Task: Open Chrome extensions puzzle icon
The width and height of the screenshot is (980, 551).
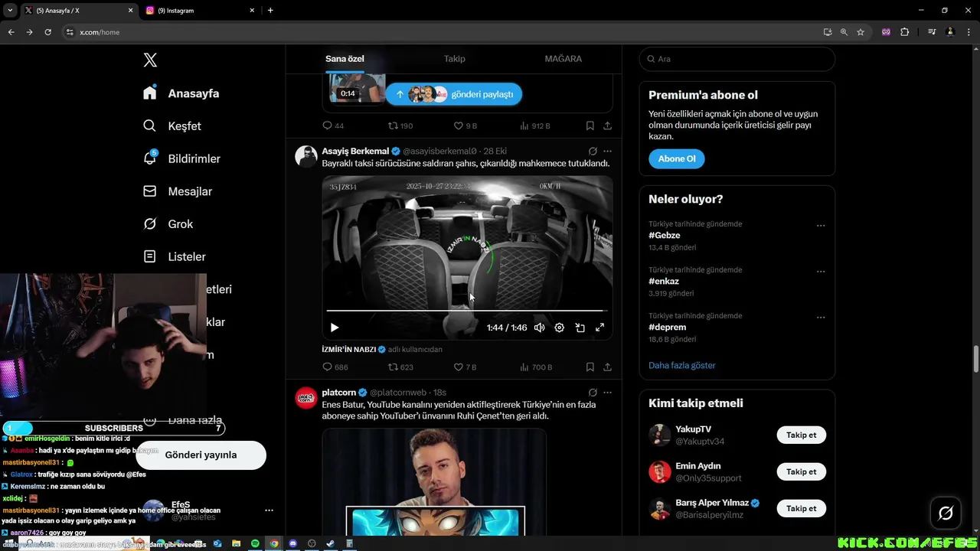Action: [x=904, y=32]
